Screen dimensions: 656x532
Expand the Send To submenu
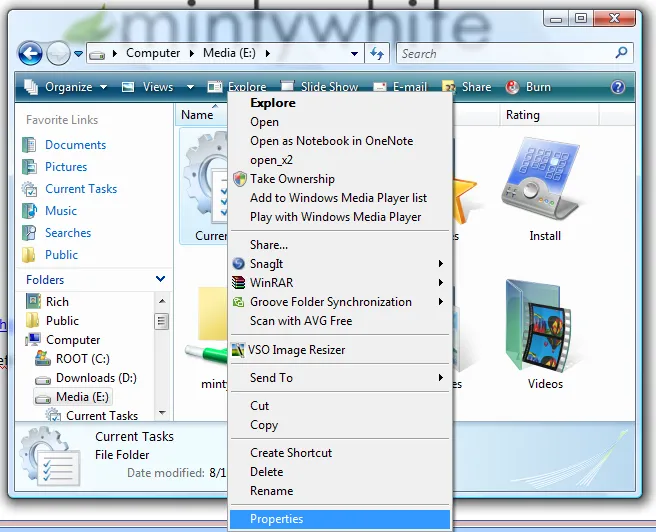pos(341,378)
